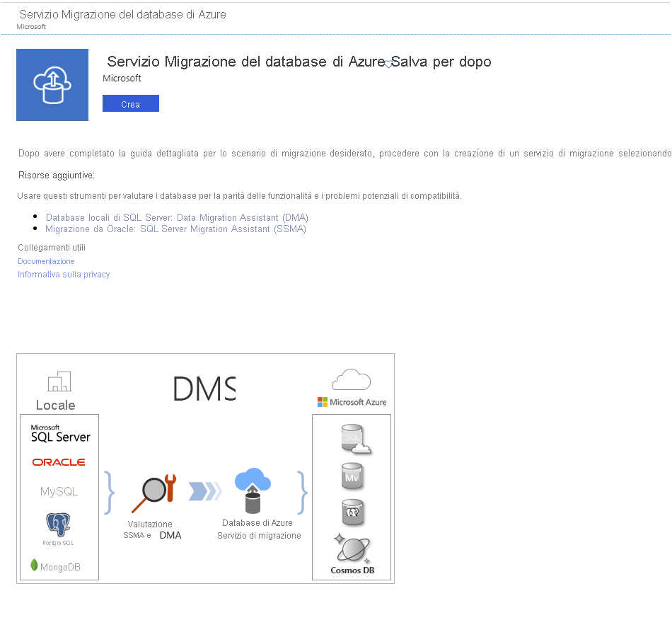
Task: Click the MongoDB leaf logo
Action: point(34,565)
